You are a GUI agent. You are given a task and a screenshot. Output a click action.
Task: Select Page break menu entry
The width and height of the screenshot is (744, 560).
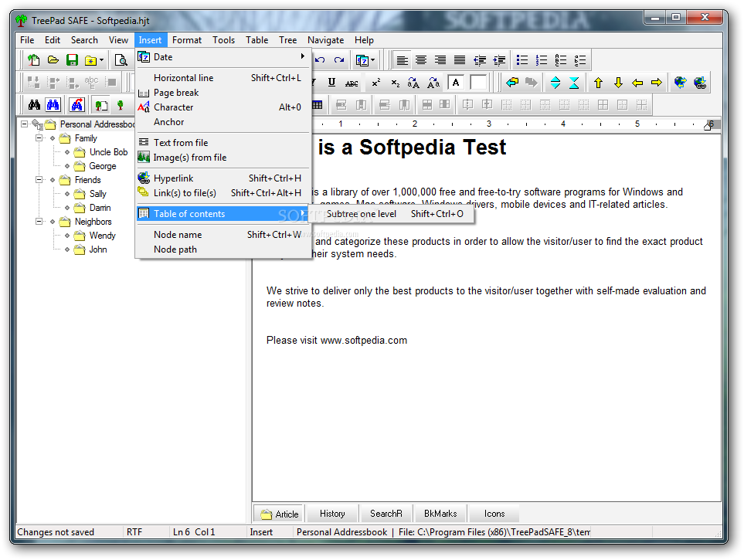pos(223,93)
